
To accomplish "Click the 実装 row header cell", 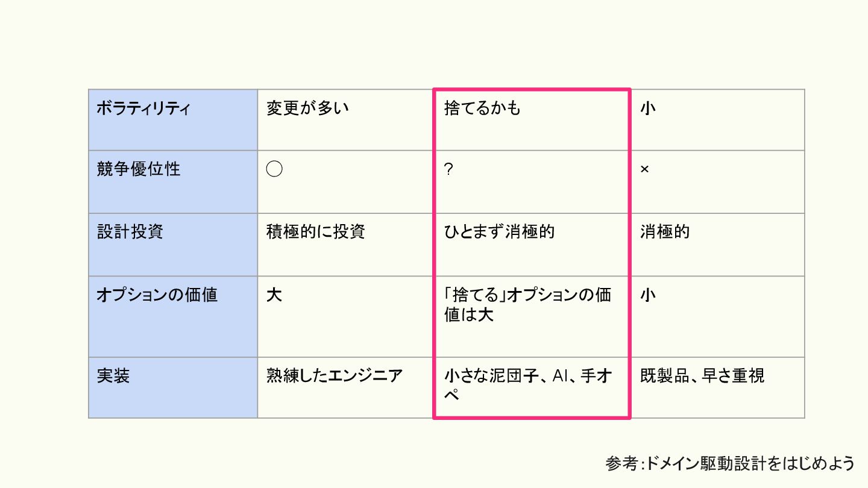I will pos(173,387).
